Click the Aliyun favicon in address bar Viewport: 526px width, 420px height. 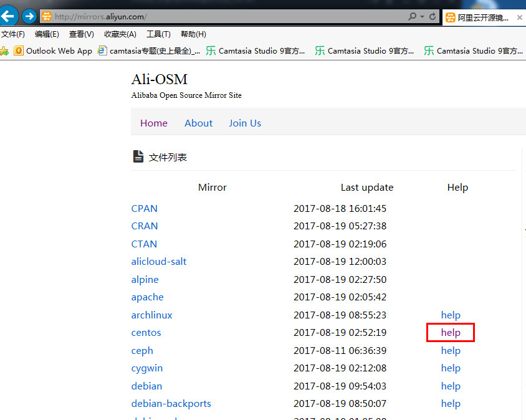tap(47, 16)
